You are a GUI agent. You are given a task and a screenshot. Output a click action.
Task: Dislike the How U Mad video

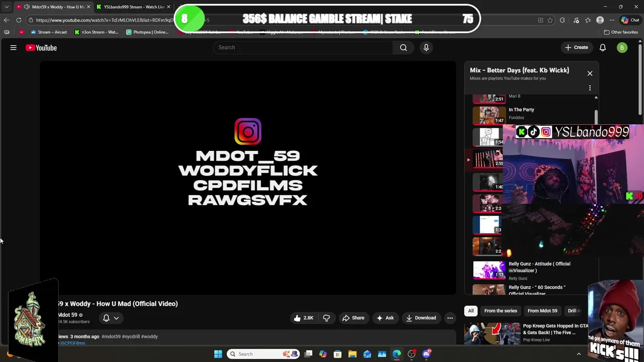pyautogui.click(x=327, y=318)
